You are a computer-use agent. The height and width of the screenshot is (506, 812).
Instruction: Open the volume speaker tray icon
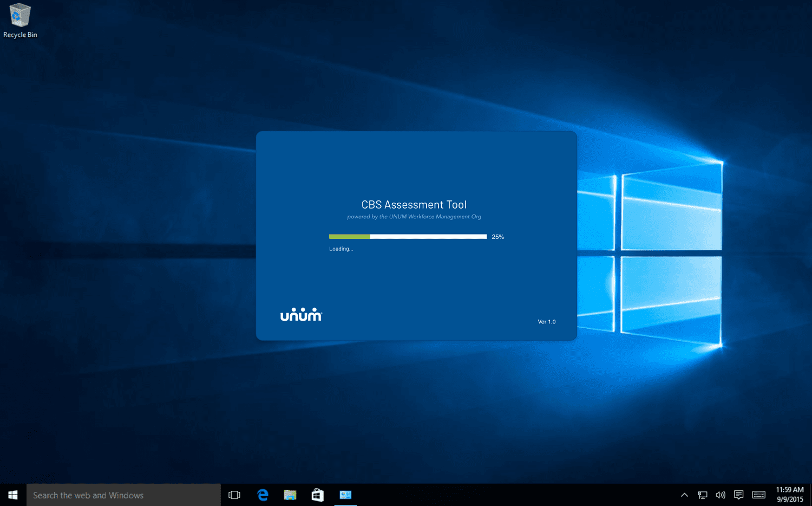(x=721, y=495)
